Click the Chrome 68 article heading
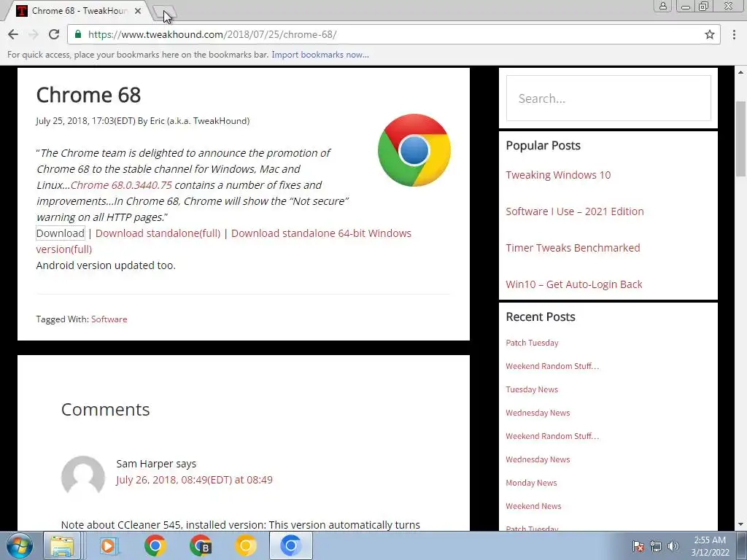This screenshot has height=560, width=747. [x=88, y=95]
